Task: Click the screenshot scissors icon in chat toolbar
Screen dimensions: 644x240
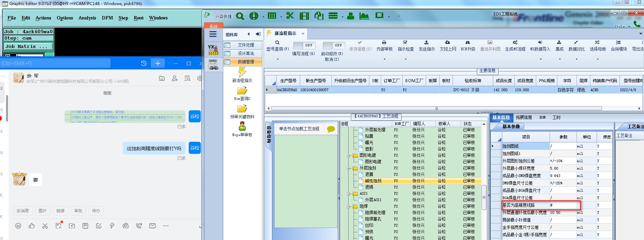Action: point(45,226)
